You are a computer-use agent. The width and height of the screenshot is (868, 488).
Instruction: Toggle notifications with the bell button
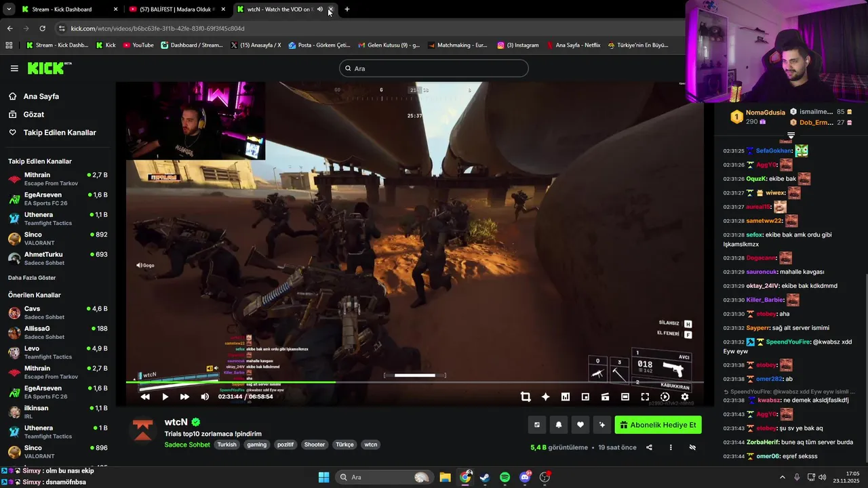559,425
